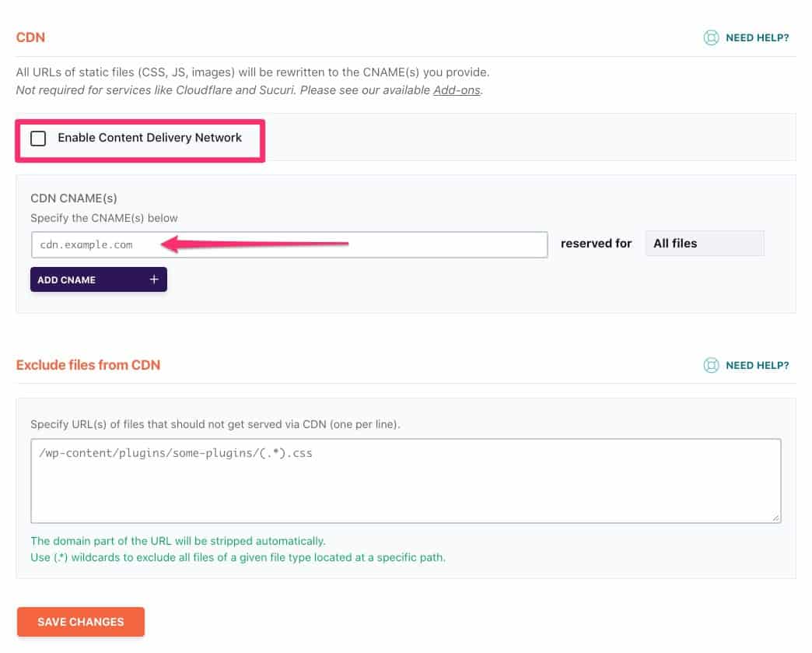Click the Exclude files from CDN heading
812x653 pixels.
(88, 365)
